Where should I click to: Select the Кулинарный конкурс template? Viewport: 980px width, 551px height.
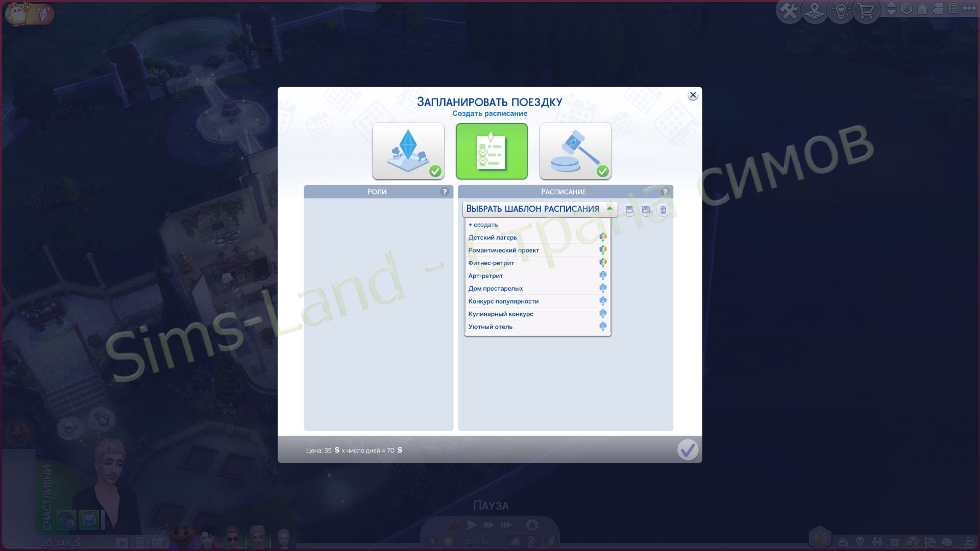tap(500, 314)
